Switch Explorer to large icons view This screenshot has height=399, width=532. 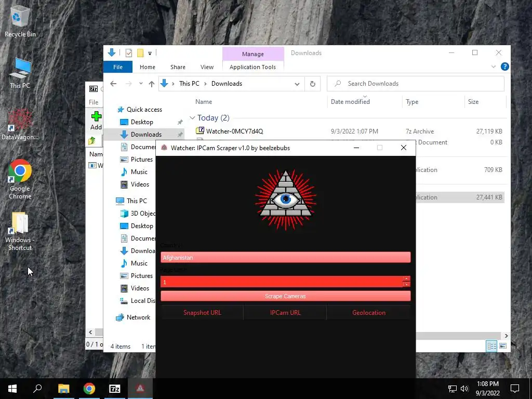503,346
